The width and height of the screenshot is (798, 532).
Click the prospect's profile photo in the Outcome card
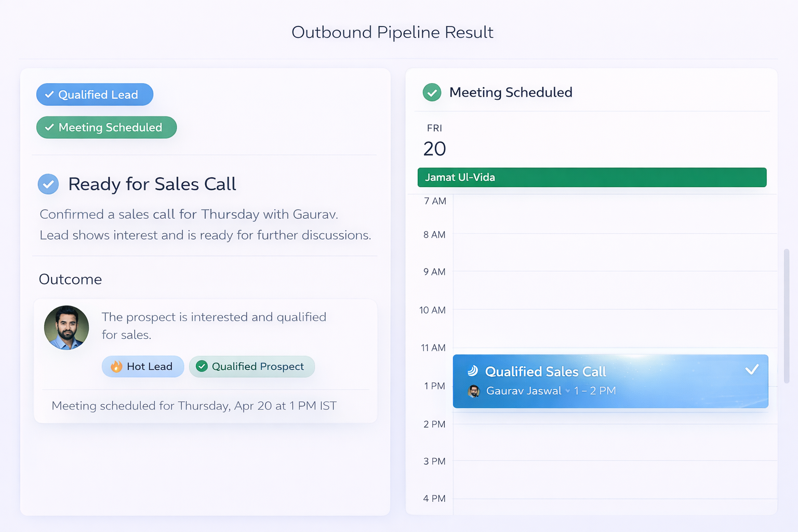(66, 328)
